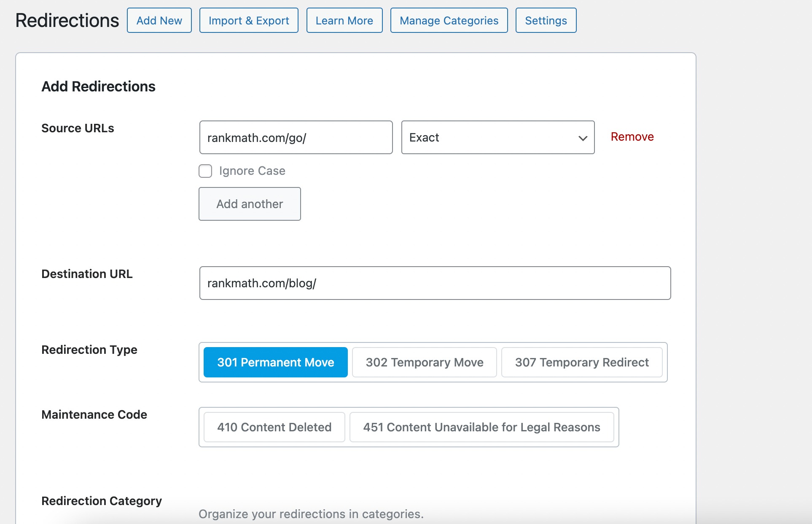812x524 pixels.
Task: Open Import & Export
Action: pos(249,20)
